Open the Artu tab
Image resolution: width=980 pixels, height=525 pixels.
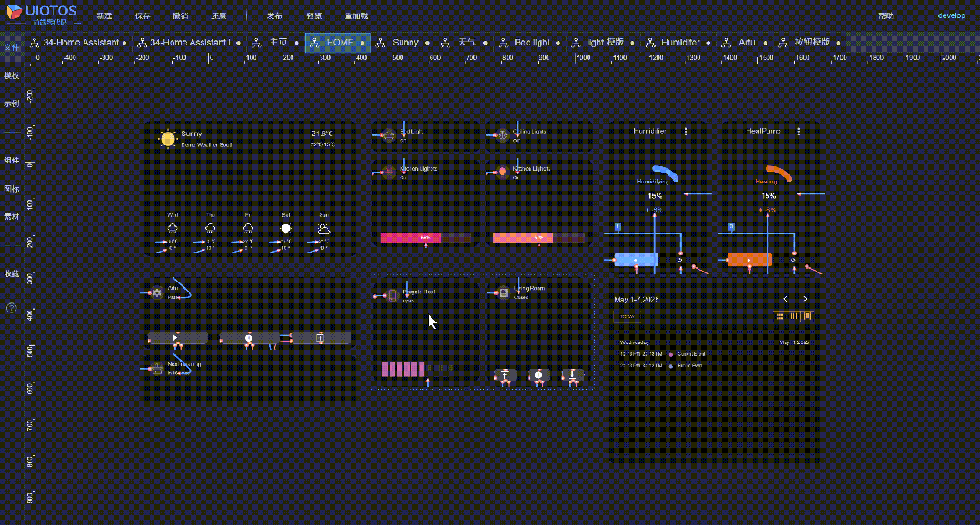(745, 43)
